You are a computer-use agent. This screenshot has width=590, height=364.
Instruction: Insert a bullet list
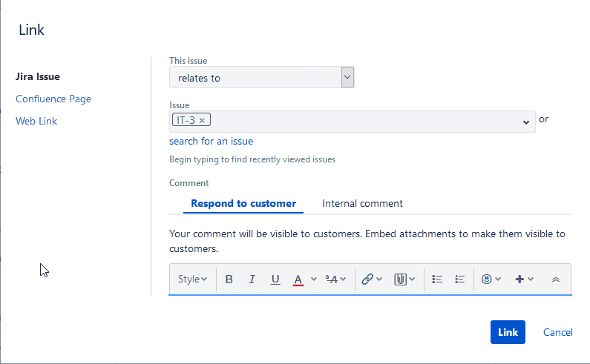click(x=437, y=279)
